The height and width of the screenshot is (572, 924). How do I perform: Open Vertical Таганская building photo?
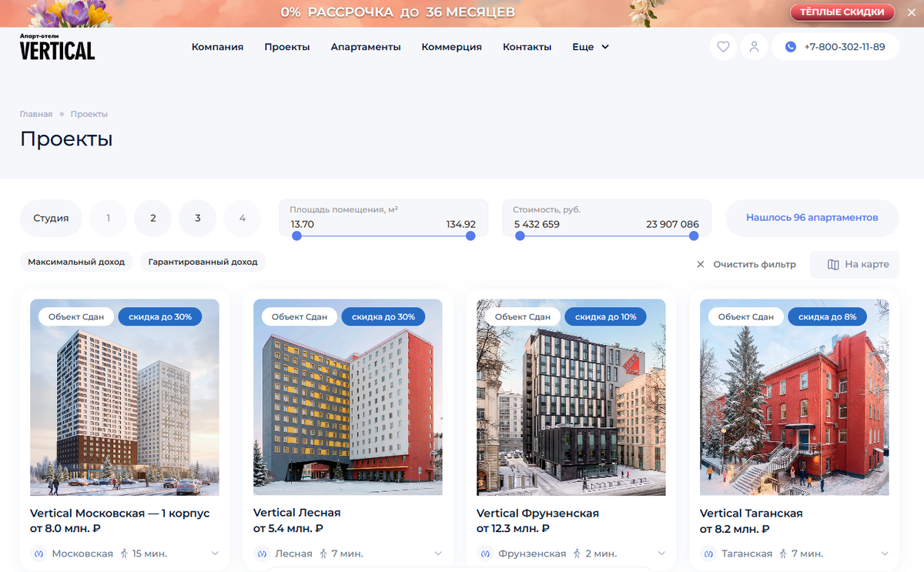pyautogui.click(x=795, y=397)
